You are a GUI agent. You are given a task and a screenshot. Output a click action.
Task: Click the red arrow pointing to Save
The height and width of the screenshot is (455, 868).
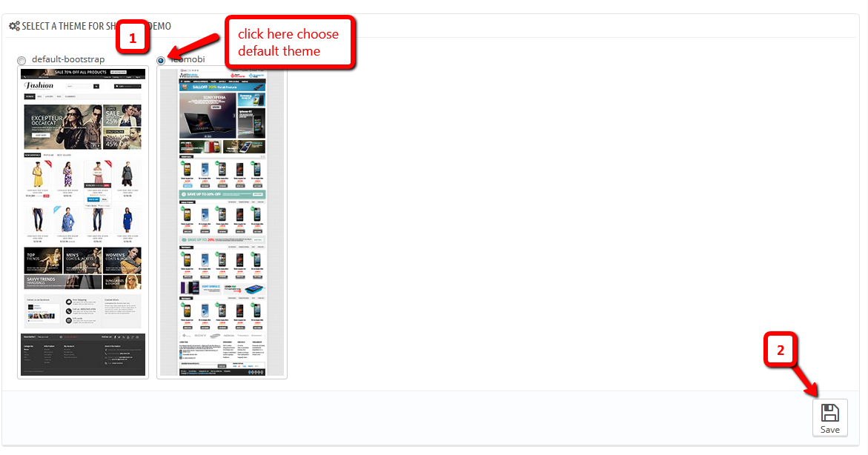pos(805,380)
